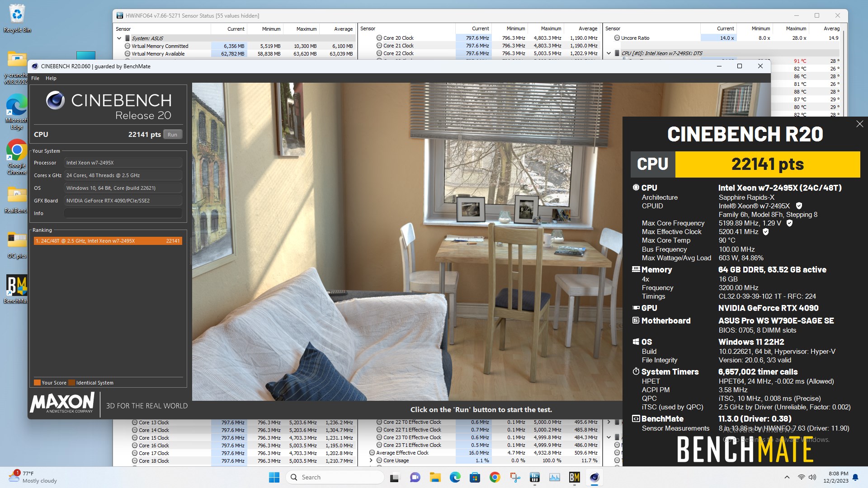Open the Chat app on the taskbar
The width and height of the screenshot is (868, 488).
[415, 477]
